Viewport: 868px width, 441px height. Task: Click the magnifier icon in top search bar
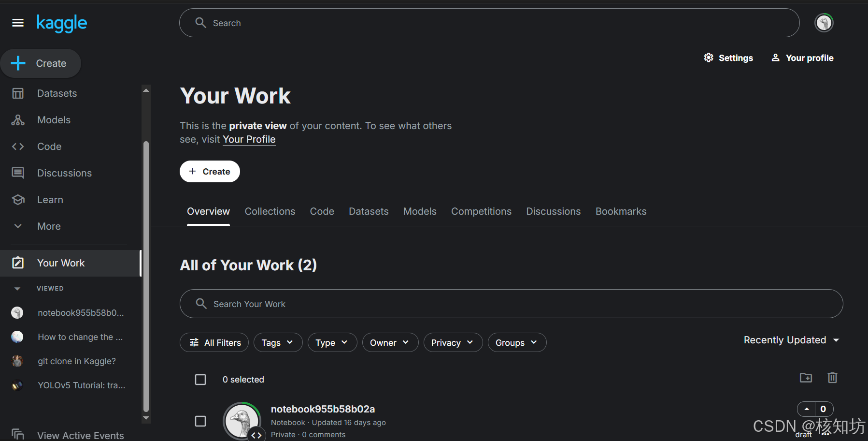point(200,23)
